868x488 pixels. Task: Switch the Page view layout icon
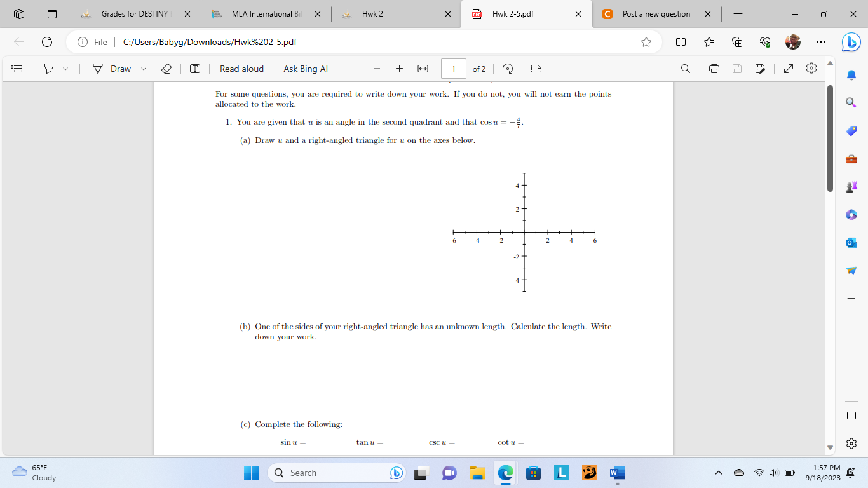(536, 69)
